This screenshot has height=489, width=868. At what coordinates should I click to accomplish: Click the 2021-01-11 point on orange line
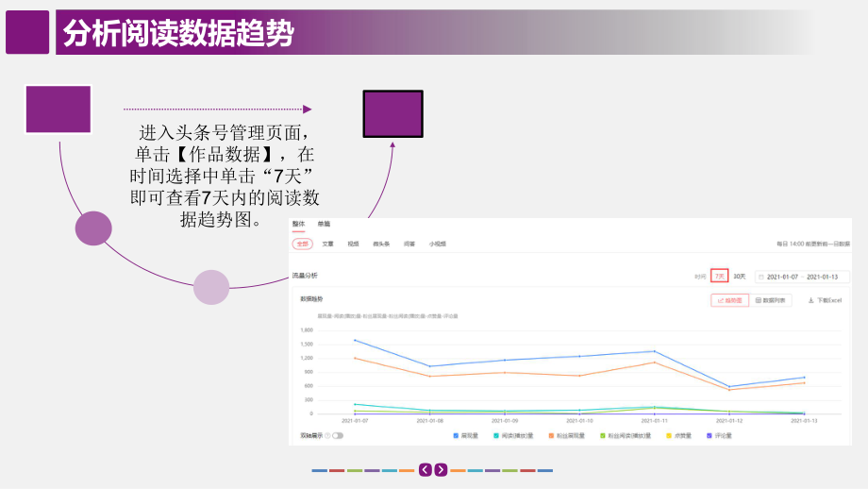655,363
